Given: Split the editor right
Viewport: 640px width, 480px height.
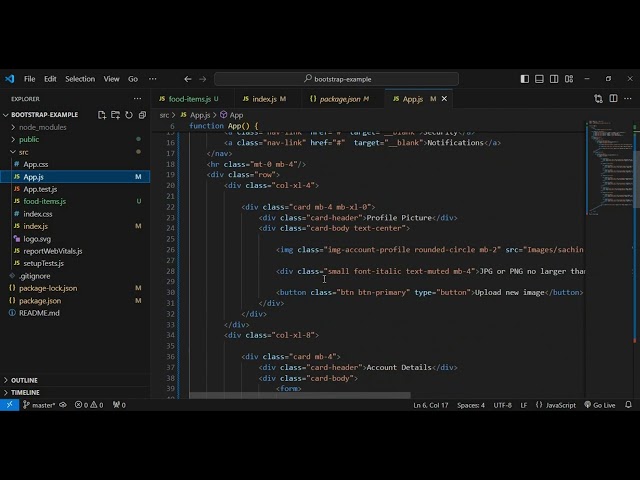Looking at the screenshot, I should 613,99.
